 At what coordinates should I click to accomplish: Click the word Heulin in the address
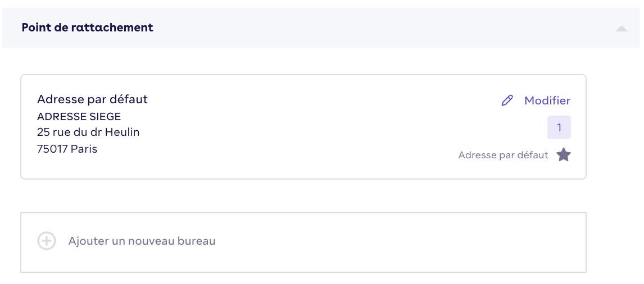[123, 132]
